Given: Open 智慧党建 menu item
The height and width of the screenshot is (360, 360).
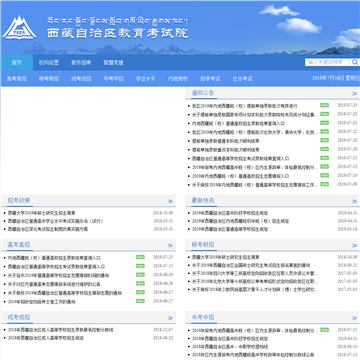Looking at the screenshot, I should pos(113,62).
